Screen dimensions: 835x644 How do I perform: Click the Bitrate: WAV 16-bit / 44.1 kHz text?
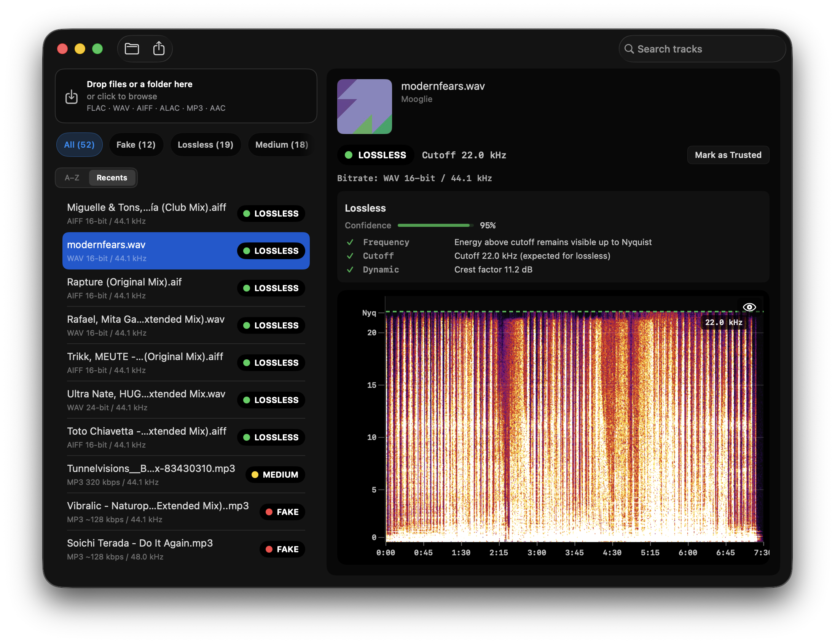(414, 178)
